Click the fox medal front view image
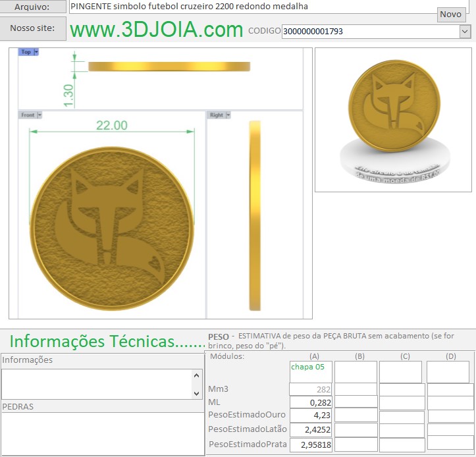 [x=112, y=228]
